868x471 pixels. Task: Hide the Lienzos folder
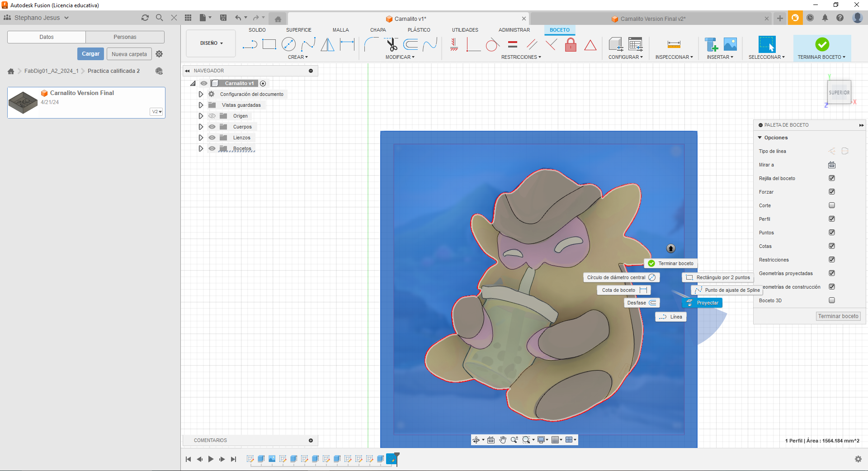212,138
